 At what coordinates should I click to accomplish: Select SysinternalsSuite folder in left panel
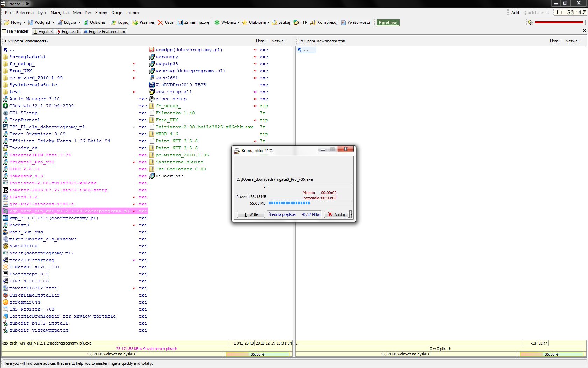pos(30,85)
